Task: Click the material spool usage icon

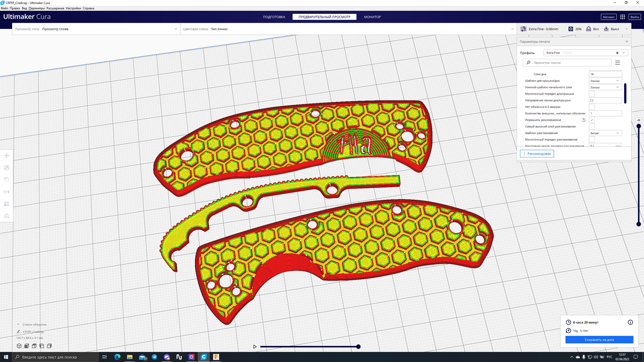Action: [x=569, y=331]
